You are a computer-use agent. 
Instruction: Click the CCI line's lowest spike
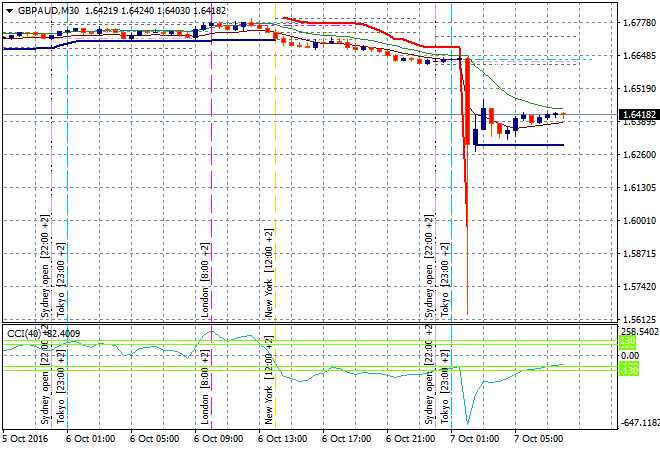[468, 420]
